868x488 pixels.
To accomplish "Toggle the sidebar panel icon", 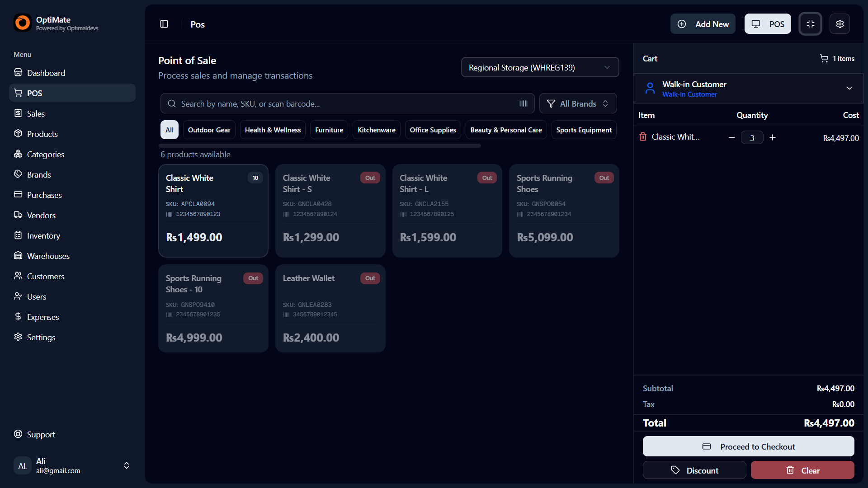I will (x=164, y=24).
